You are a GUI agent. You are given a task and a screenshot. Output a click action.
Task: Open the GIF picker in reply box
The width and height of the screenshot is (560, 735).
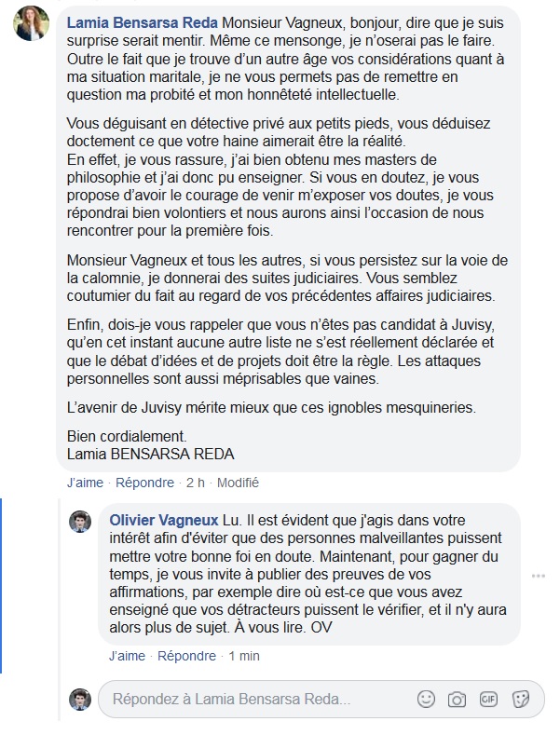488,698
